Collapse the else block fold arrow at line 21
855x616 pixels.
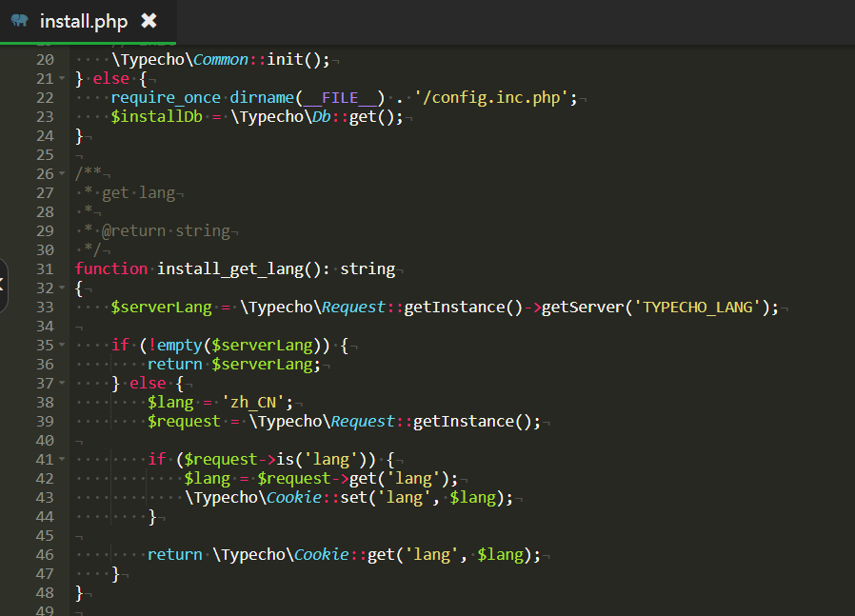click(x=62, y=78)
